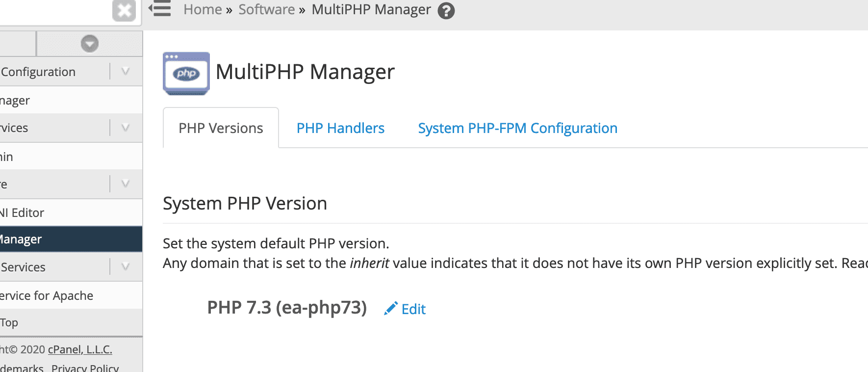Click the System PHP Version heading
868x372 pixels.
[x=245, y=203]
